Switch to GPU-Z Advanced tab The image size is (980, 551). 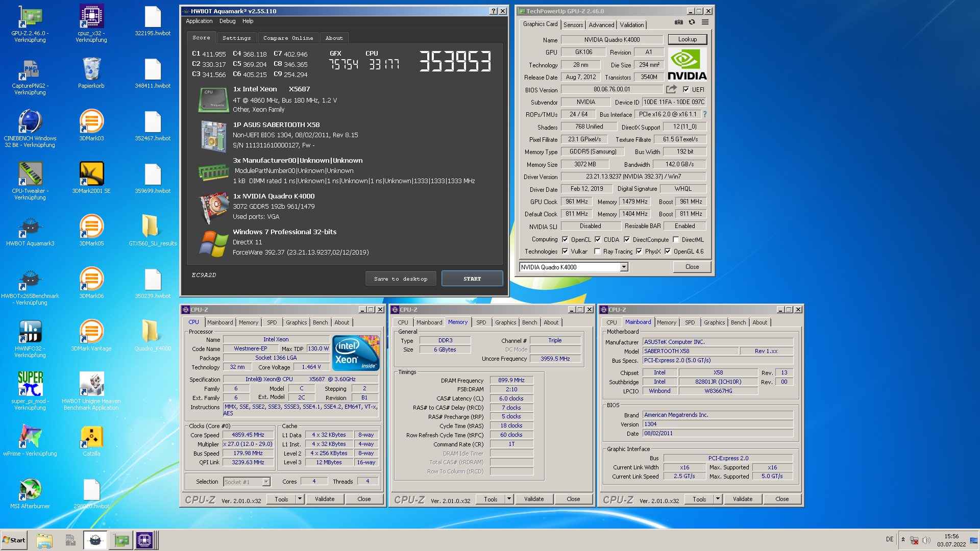[601, 25]
